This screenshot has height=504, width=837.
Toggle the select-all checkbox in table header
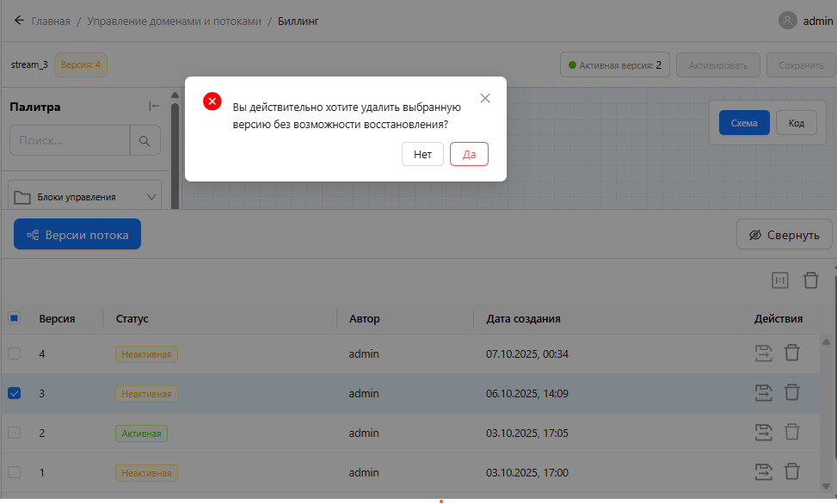(14, 318)
